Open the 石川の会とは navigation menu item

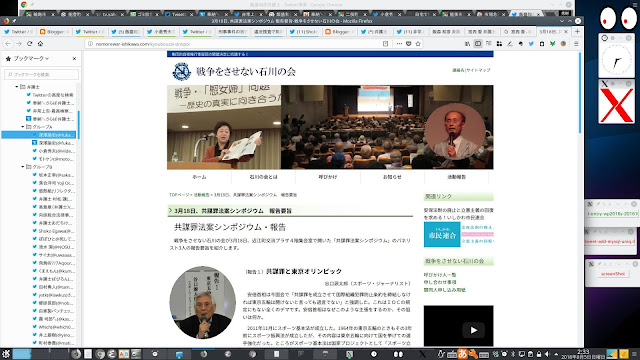pyautogui.click(x=263, y=177)
